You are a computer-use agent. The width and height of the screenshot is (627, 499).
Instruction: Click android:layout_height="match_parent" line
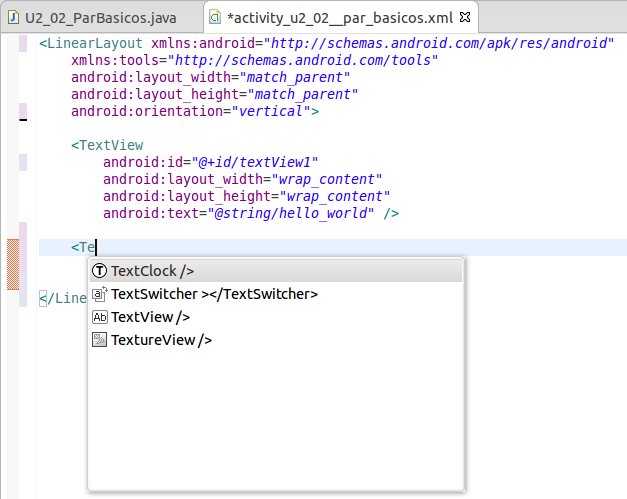(214, 94)
